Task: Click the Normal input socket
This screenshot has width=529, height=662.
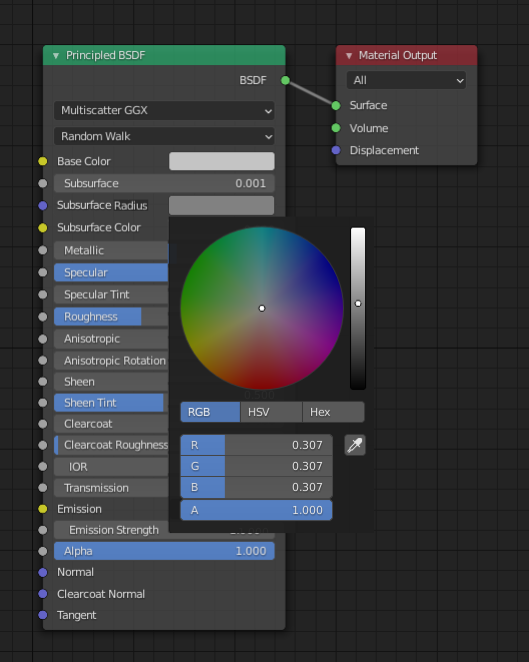Action: pos(43,572)
